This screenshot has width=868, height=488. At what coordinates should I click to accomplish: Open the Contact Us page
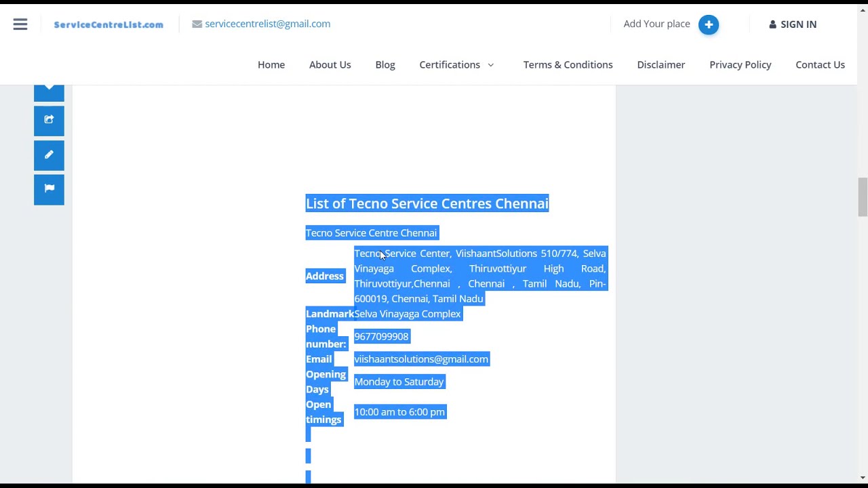820,64
